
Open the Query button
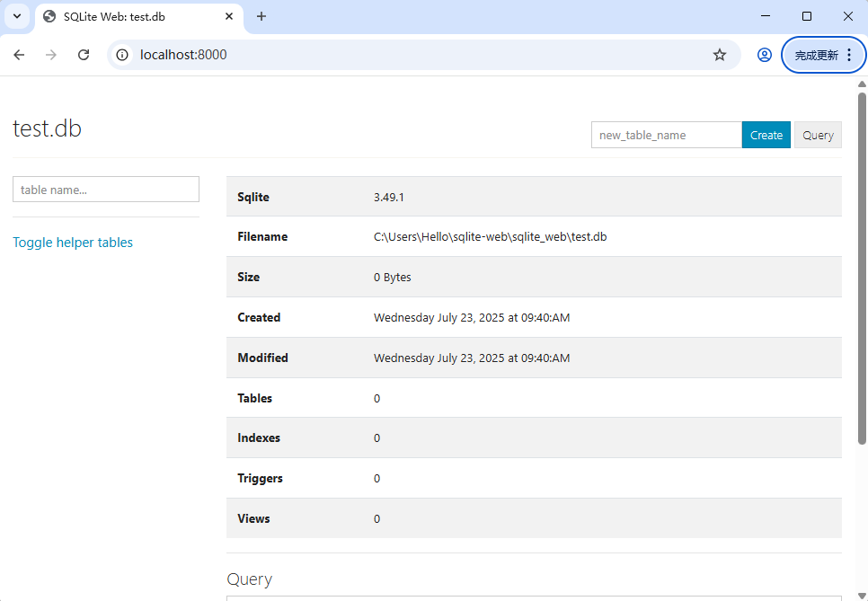pyautogui.click(x=818, y=135)
